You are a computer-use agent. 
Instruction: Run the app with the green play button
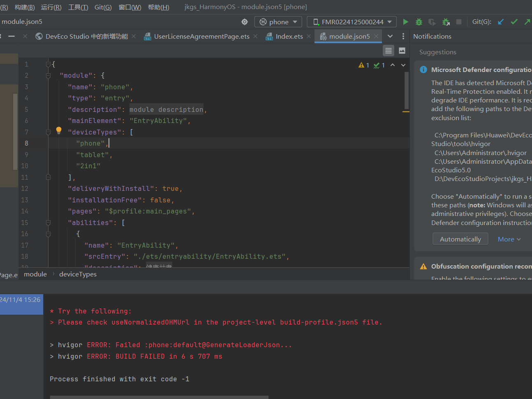(405, 22)
